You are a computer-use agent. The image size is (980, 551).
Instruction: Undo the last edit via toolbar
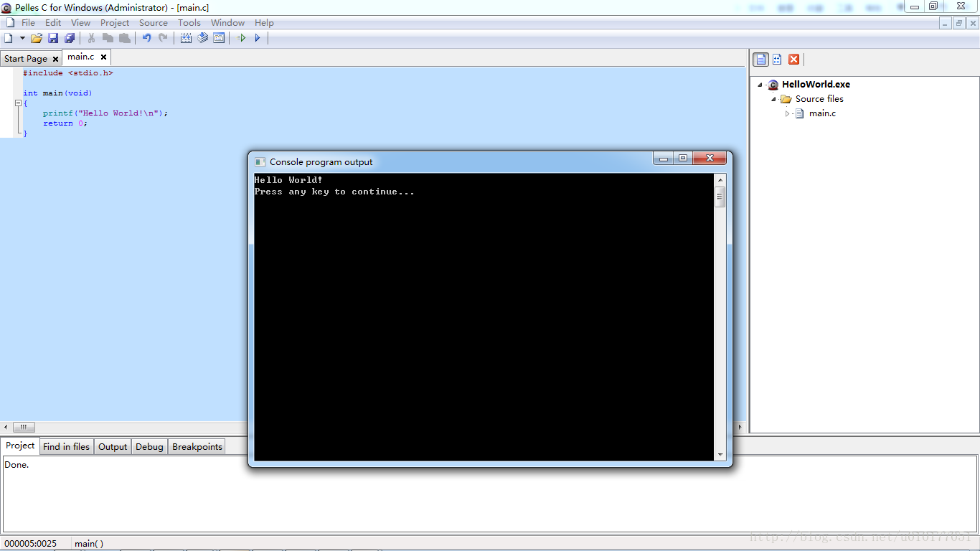coord(146,38)
